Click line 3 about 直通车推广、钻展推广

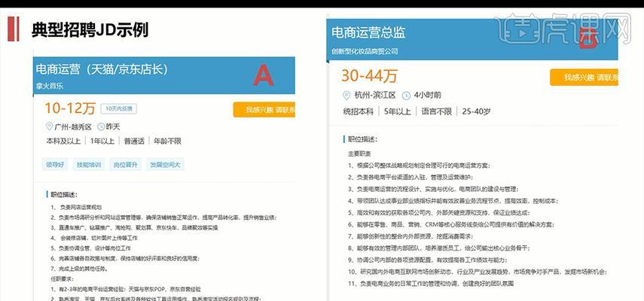click(x=134, y=227)
